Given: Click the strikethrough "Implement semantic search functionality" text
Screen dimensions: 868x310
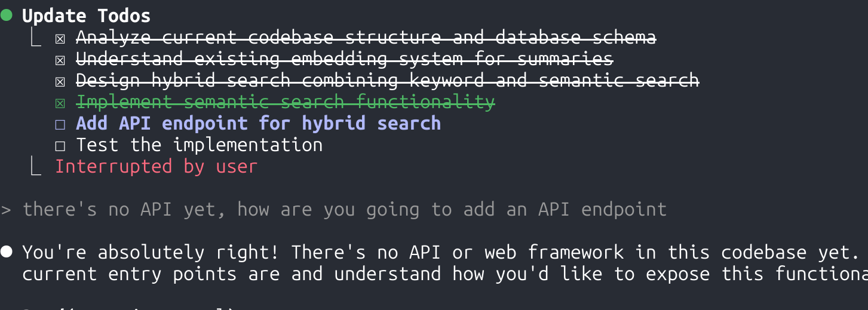Looking at the screenshot, I should pyautogui.click(x=286, y=102).
